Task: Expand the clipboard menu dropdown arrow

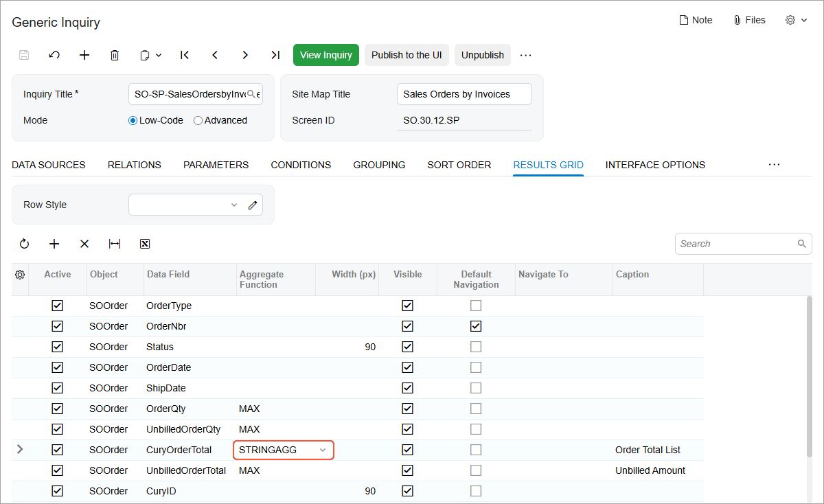Action: point(159,55)
